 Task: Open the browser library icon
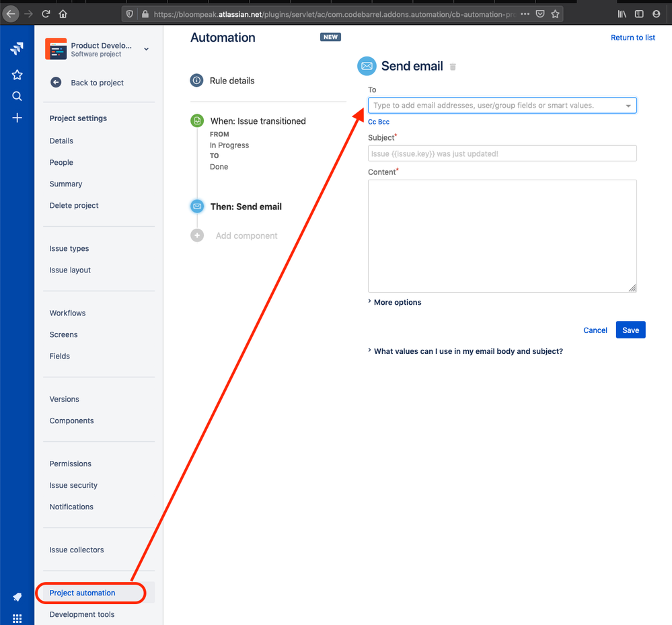tap(622, 14)
